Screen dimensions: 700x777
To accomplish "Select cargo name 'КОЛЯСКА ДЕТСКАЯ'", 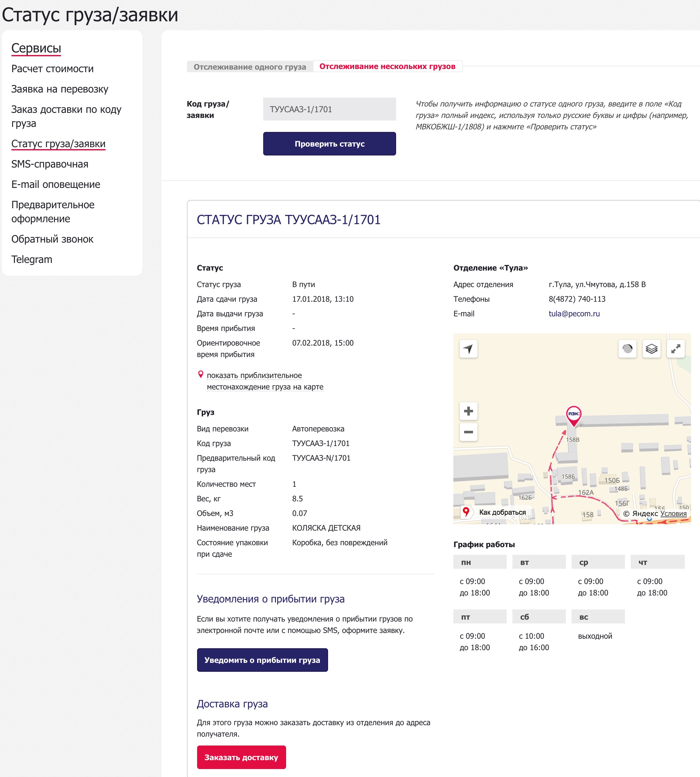I will pyautogui.click(x=326, y=528).
